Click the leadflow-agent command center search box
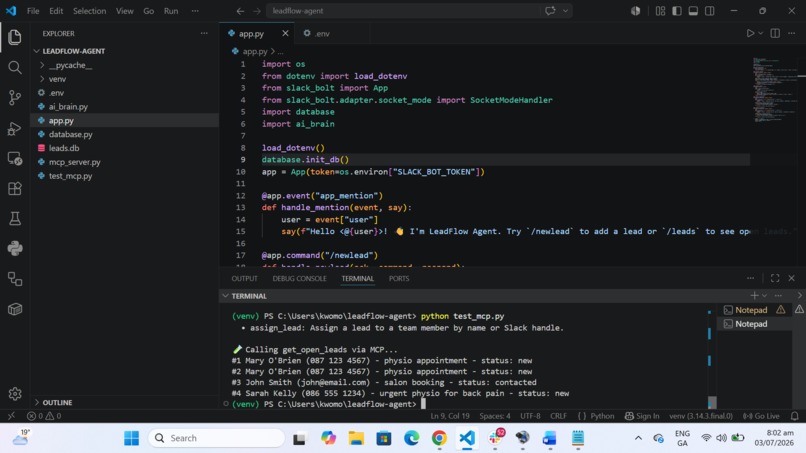 [x=403, y=11]
